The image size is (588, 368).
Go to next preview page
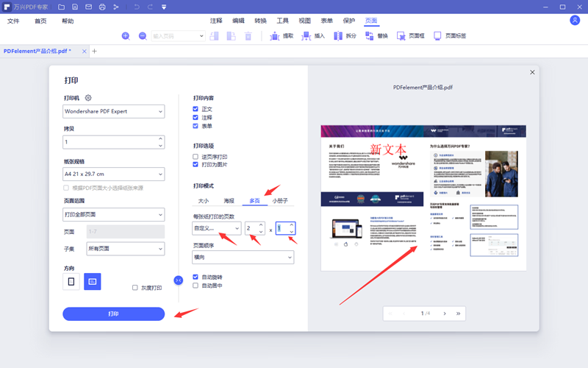[445, 314]
